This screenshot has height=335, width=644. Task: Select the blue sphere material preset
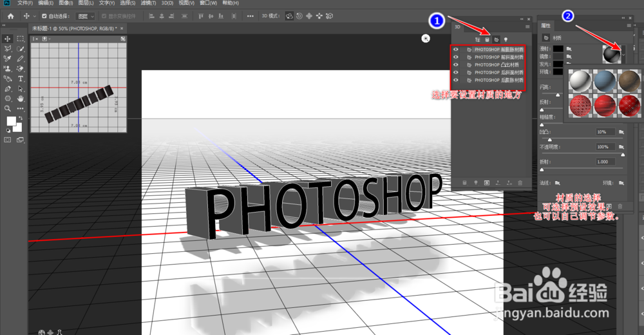605,81
